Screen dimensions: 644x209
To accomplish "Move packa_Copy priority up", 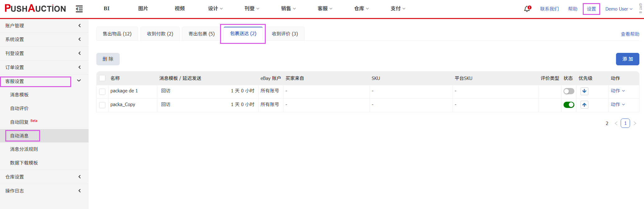I will click(x=584, y=105).
